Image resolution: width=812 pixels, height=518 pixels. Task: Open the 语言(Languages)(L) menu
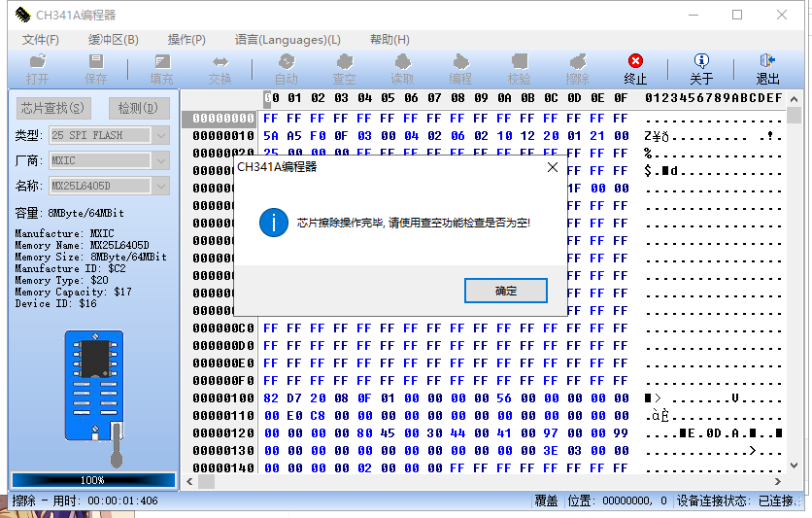(288, 40)
